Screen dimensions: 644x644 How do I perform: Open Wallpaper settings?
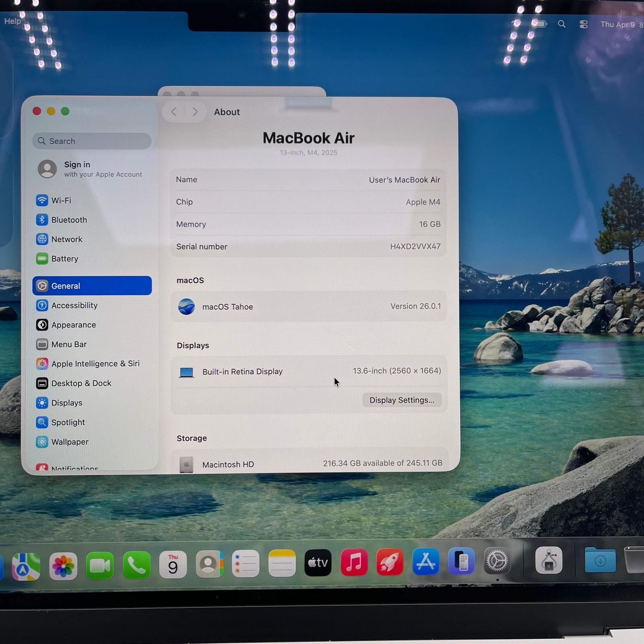pyautogui.click(x=92, y=442)
